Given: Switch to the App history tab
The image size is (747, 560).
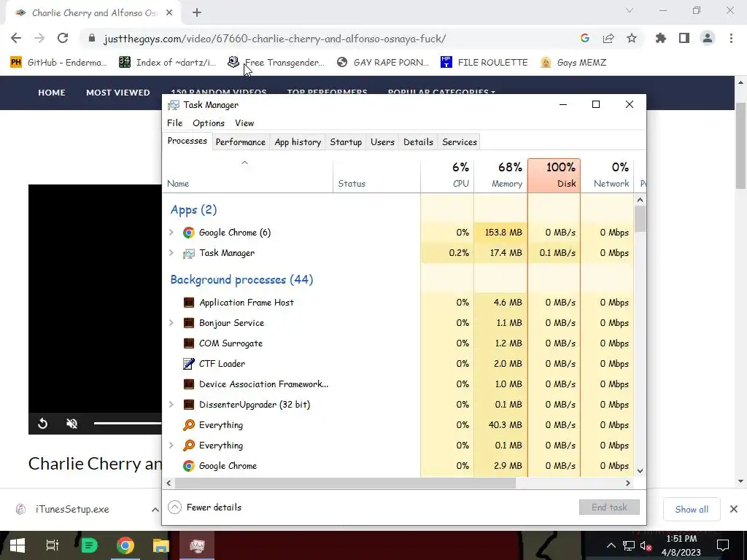Looking at the screenshot, I should tap(298, 142).
